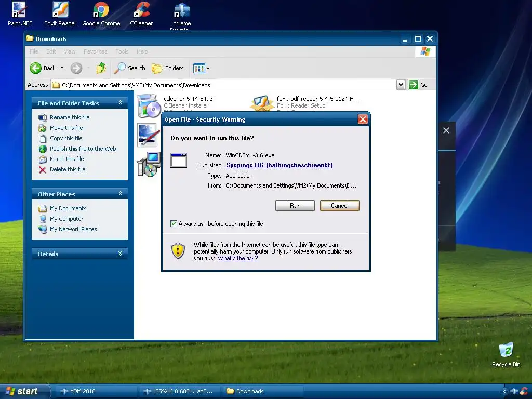
Task: Click the CCleaner tray icon
Action: point(524,392)
